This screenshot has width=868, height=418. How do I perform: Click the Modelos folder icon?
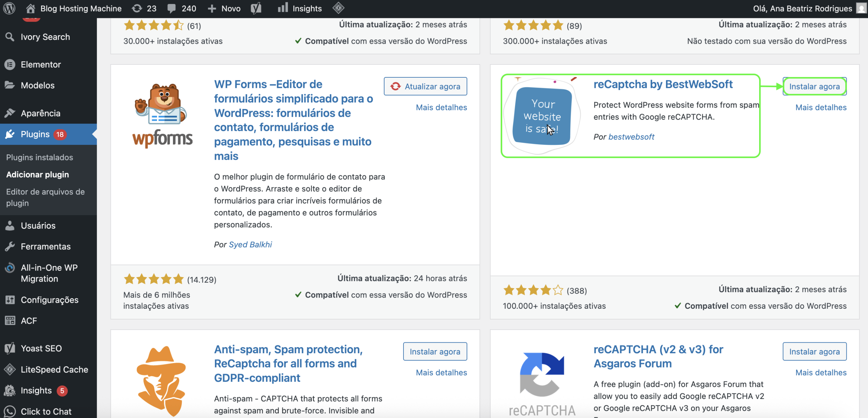(x=10, y=85)
